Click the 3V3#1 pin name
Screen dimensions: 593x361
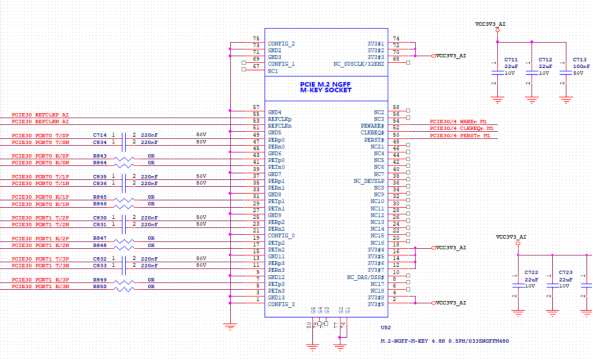[376, 44]
